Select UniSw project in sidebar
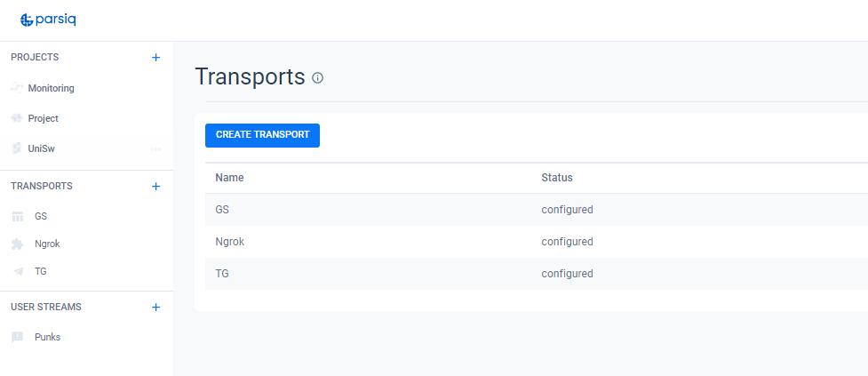Image resolution: width=868 pixels, height=376 pixels. tap(41, 148)
